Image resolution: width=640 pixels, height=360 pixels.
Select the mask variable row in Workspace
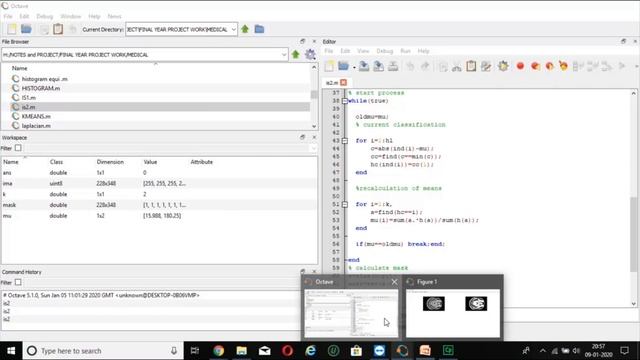pyautogui.click(x=159, y=205)
